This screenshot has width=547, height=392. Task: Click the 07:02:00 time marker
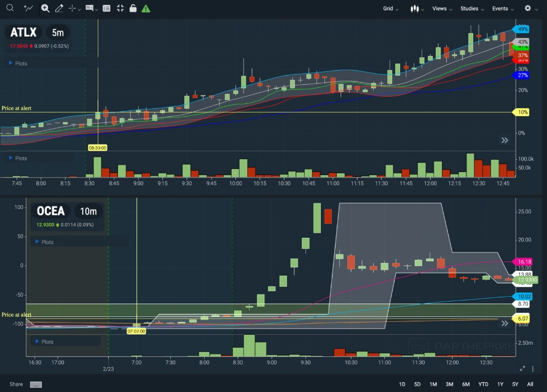pyautogui.click(x=136, y=331)
